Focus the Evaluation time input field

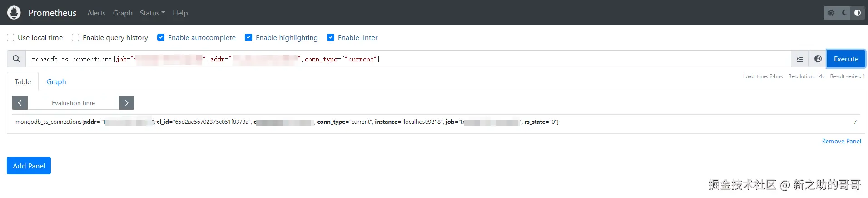pyautogui.click(x=73, y=103)
